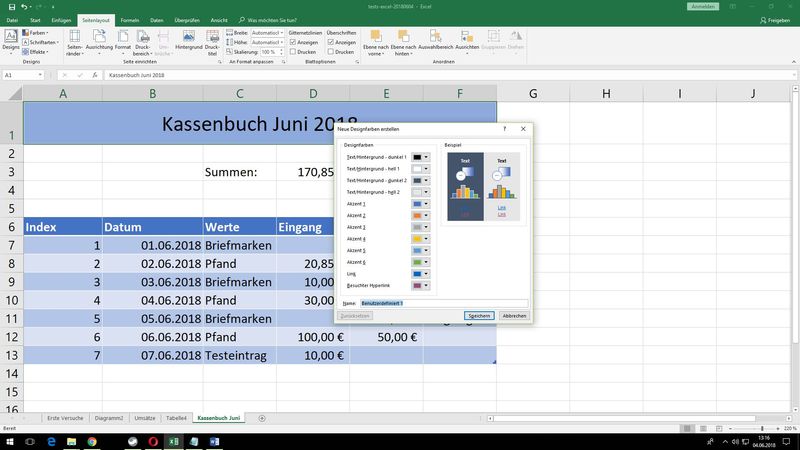Toggle Überschriften Anzeigen checkbox

(x=331, y=42)
